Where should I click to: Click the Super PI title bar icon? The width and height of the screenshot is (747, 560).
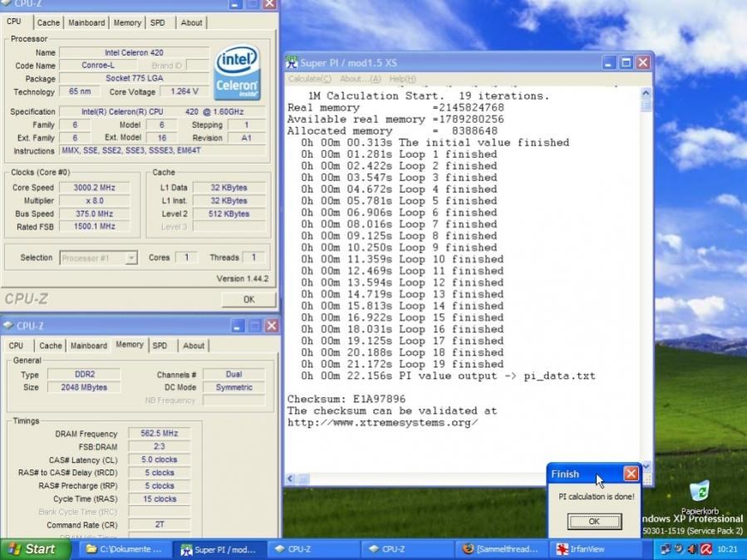[x=291, y=62]
